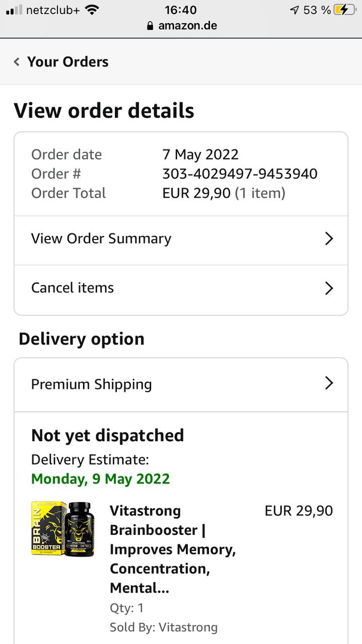Tap the 16:40 clock in status bar
The height and width of the screenshot is (644, 362).
click(180, 10)
